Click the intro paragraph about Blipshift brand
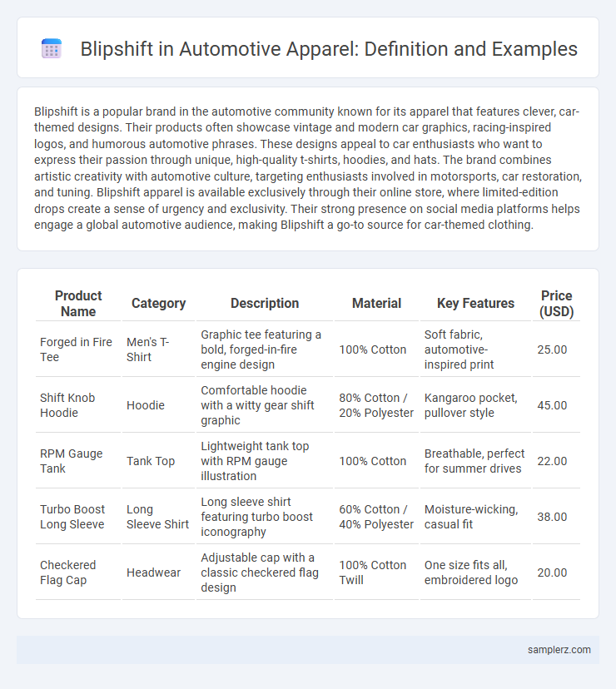This screenshot has height=689, width=616. (308, 168)
